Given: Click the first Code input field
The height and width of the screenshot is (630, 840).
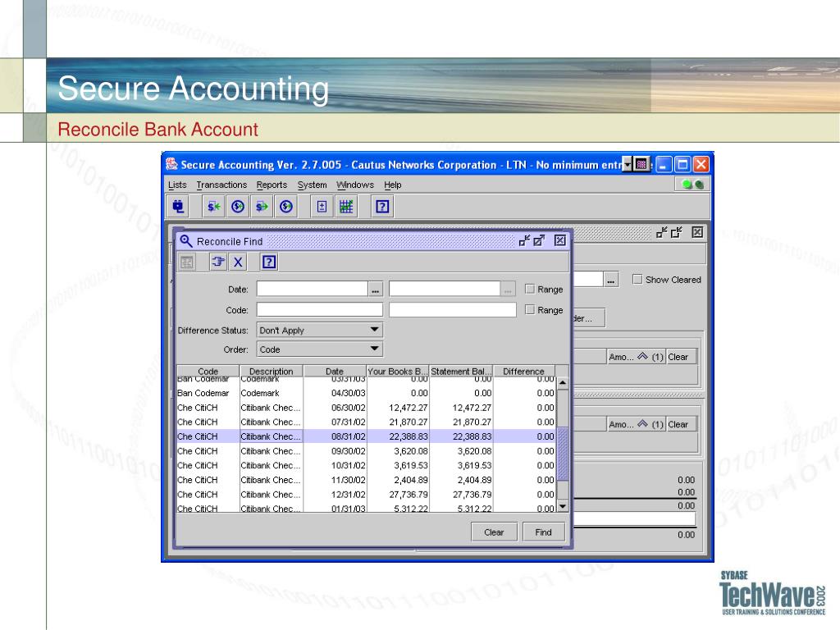Looking at the screenshot, I should [320, 309].
